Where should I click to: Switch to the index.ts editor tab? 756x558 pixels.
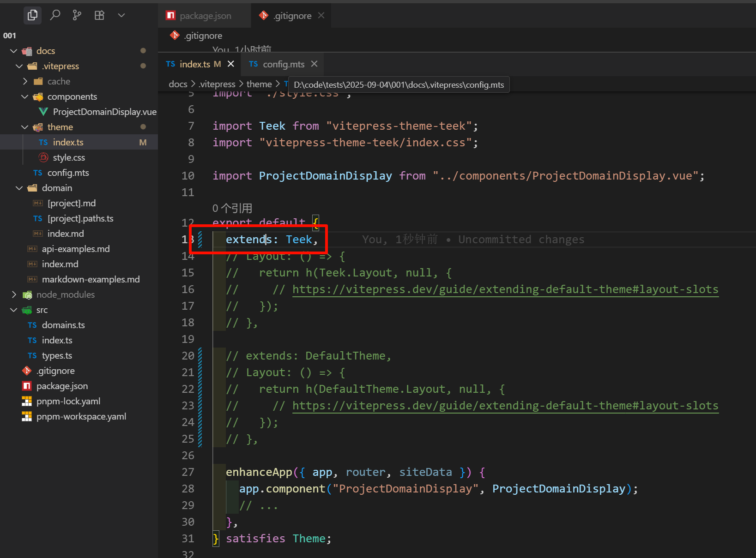(x=200, y=64)
